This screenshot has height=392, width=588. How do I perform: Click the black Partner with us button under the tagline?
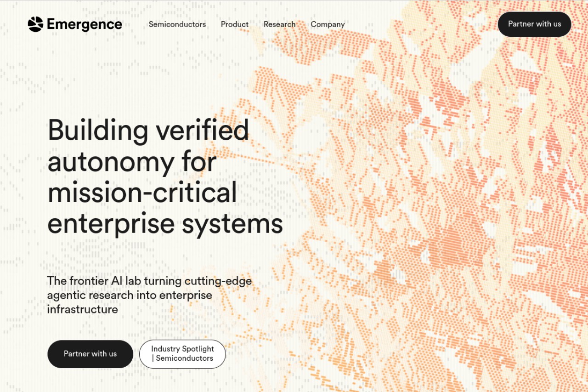click(90, 354)
